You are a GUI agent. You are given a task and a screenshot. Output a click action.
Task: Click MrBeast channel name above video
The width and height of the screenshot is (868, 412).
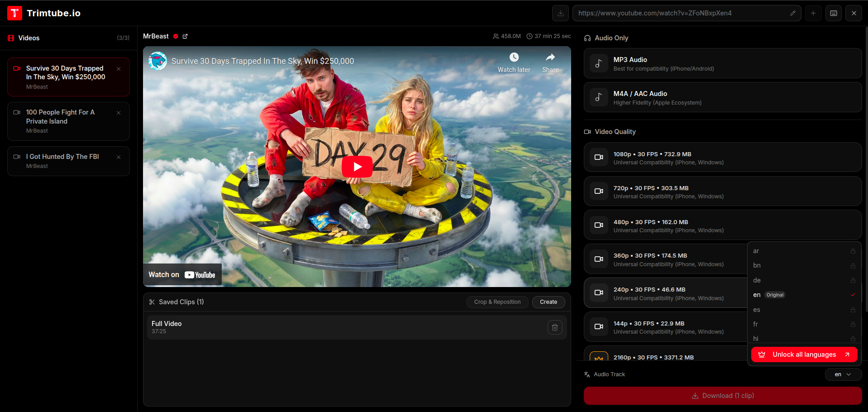click(x=156, y=36)
